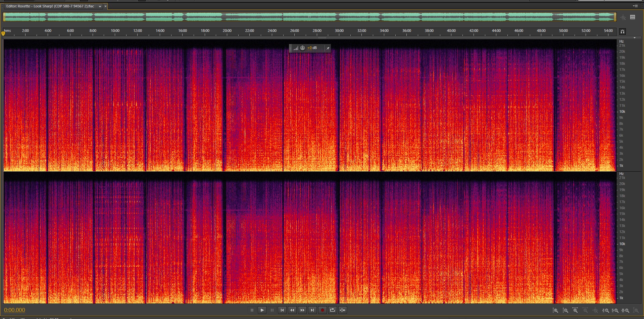This screenshot has width=644, height=319.
Task: Click the red Record button
Action: click(x=322, y=310)
